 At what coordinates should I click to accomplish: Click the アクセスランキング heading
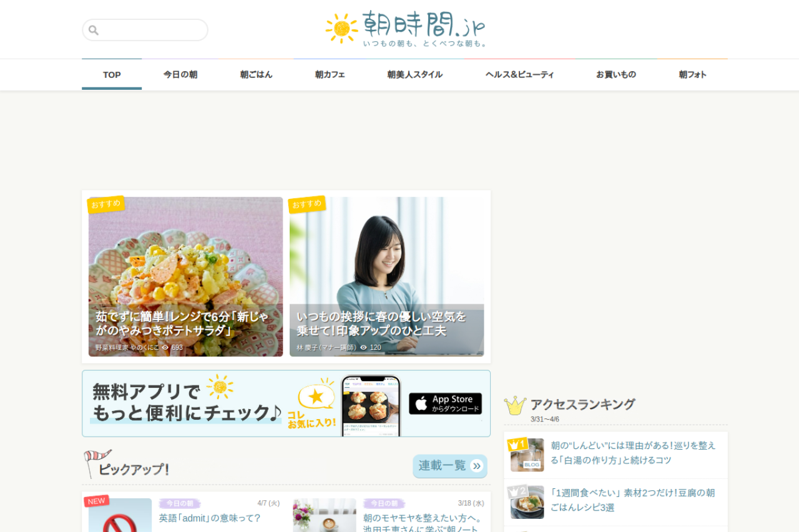583,404
